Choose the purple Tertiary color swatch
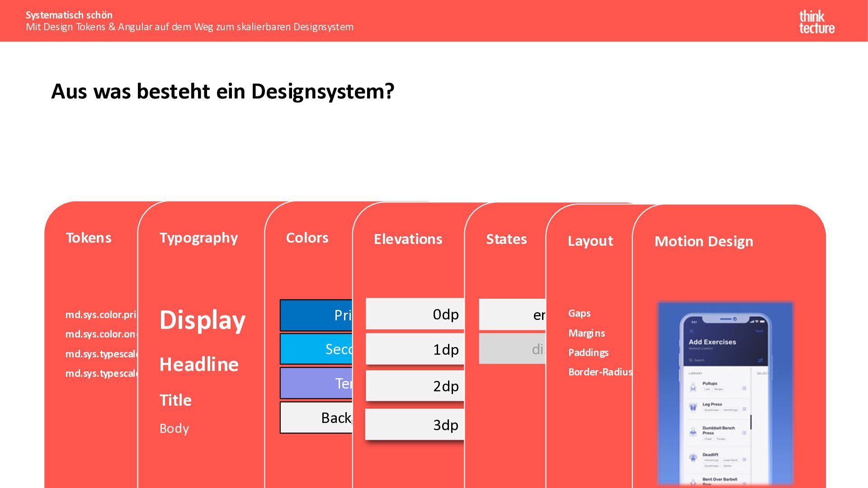Viewport: 868px width, 488px height. pyautogui.click(x=316, y=383)
